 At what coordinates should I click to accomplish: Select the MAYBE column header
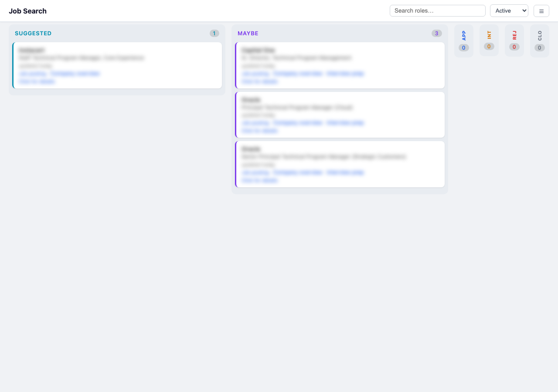click(248, 33)
